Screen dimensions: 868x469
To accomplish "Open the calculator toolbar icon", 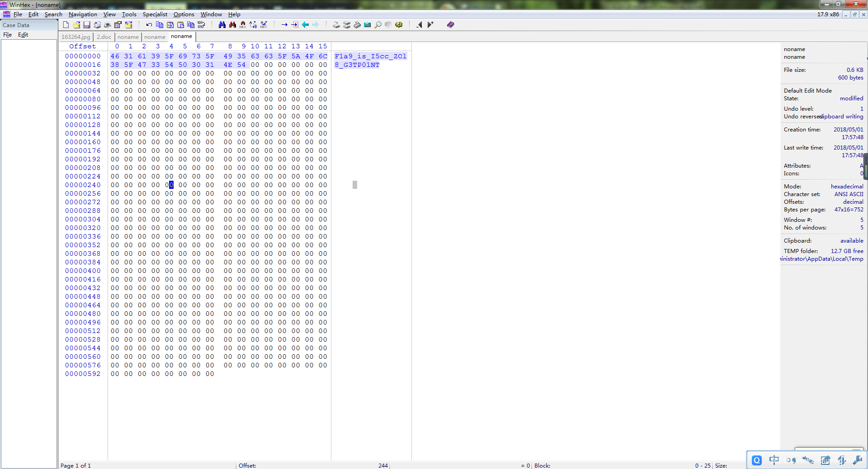I will pyautogui.click(x=368, y=25).
